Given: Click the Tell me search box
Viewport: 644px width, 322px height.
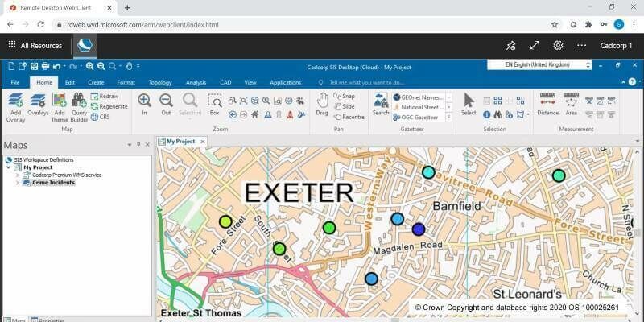Looking at the screenshot, I should tap(366, 82).
